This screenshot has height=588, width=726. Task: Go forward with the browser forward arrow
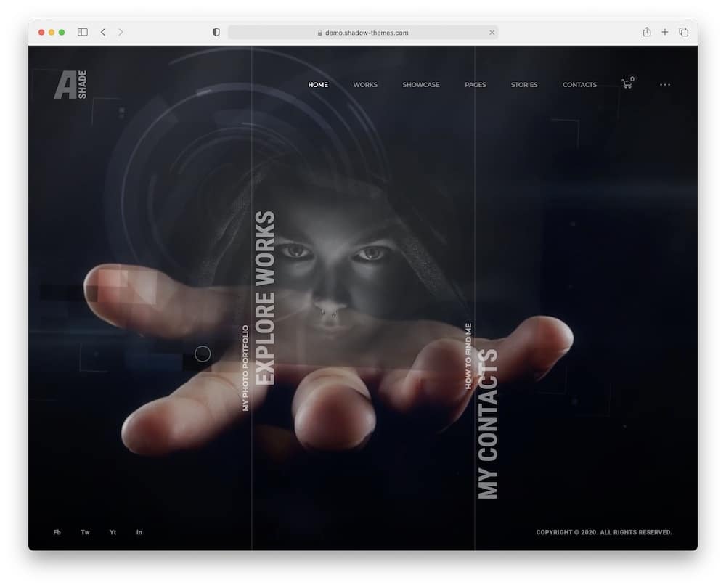121,32
